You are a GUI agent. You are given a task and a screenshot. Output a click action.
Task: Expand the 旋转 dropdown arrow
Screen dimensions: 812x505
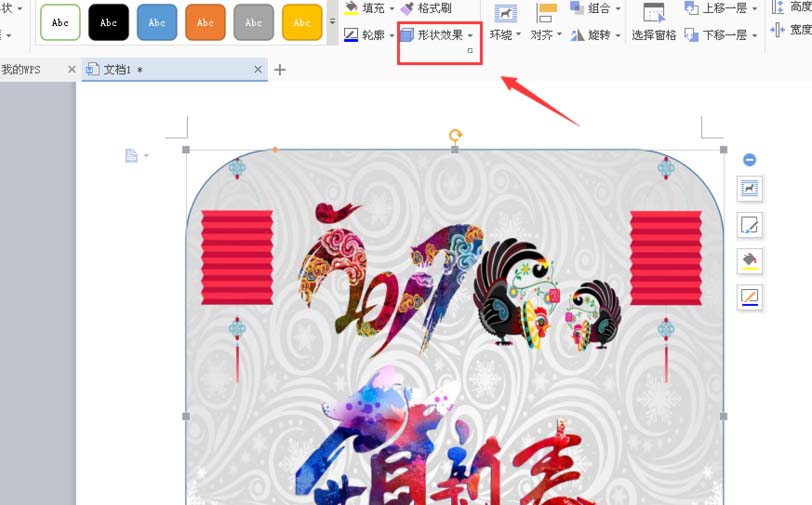point(618,35)
